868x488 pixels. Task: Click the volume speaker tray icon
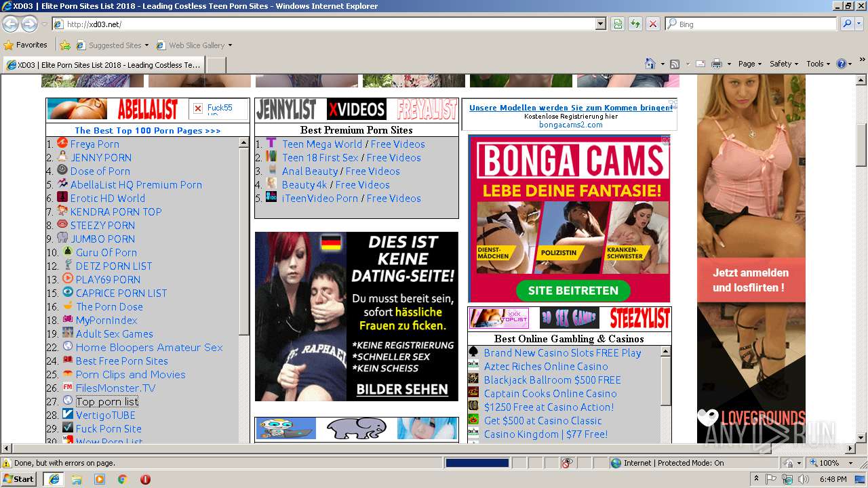click(802, 479)
